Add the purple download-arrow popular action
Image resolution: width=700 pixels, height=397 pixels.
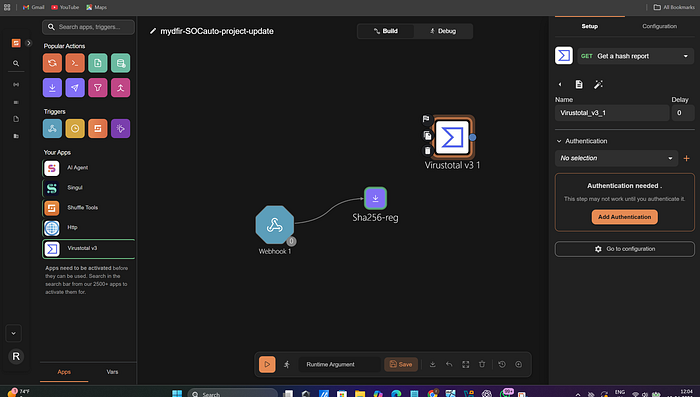[52, 88]
